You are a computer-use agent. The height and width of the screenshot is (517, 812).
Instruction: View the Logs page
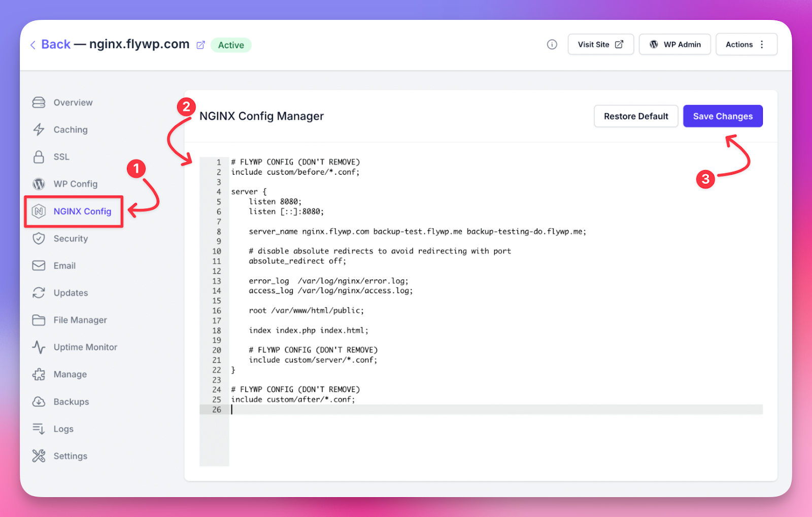[x=63, y=429]
